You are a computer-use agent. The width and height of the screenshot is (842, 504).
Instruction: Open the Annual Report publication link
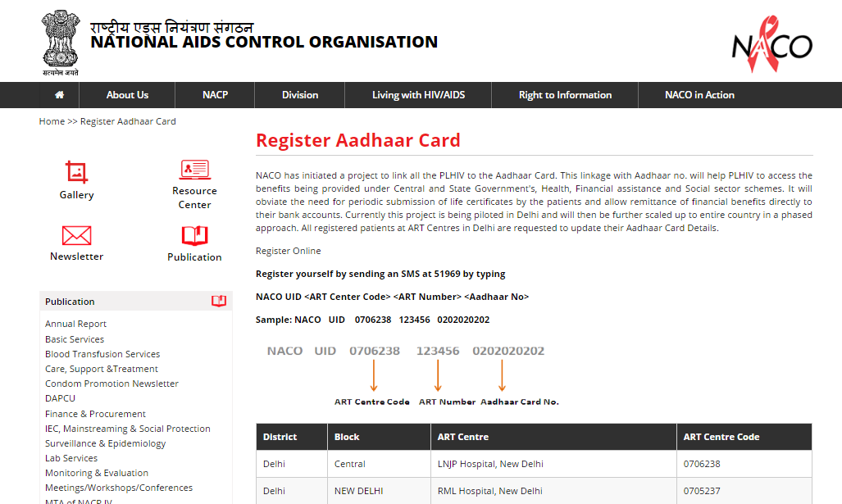(x=75, y=324)
